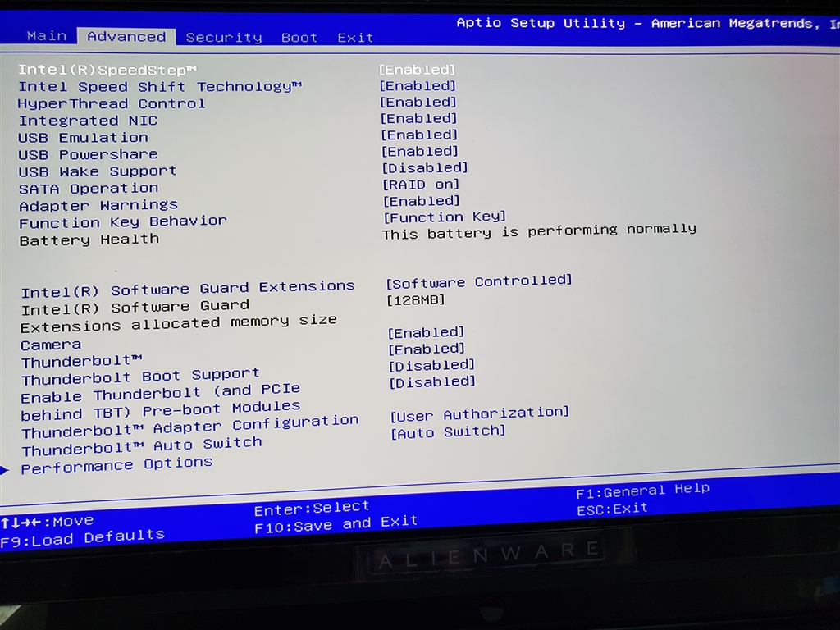Image resolution: width=840 pixels, height=630 pixels.
Task: Click the F9:Load Defaults hint
Action: click(82, 538)
